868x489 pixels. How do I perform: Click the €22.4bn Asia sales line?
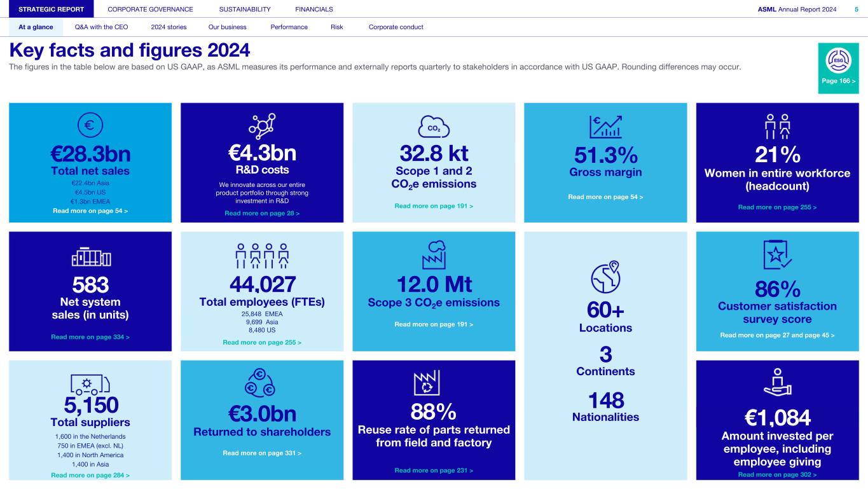90,183
